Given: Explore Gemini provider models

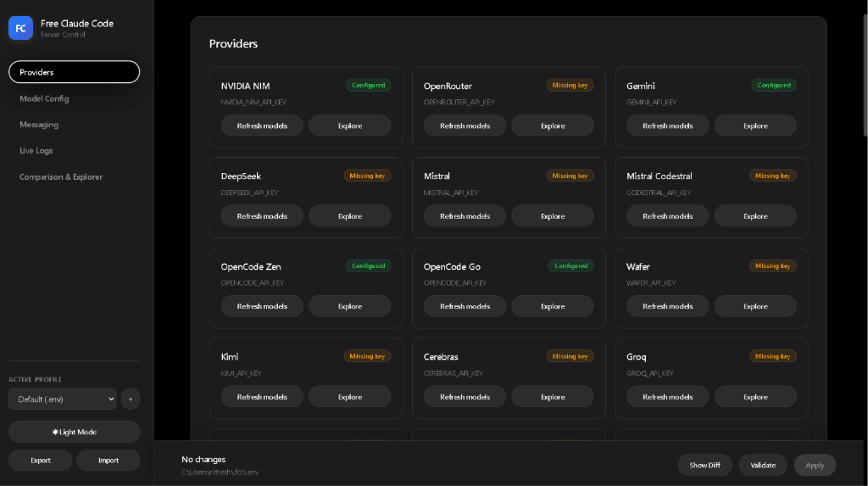Looking at the screenshot, I should [755, 126].
